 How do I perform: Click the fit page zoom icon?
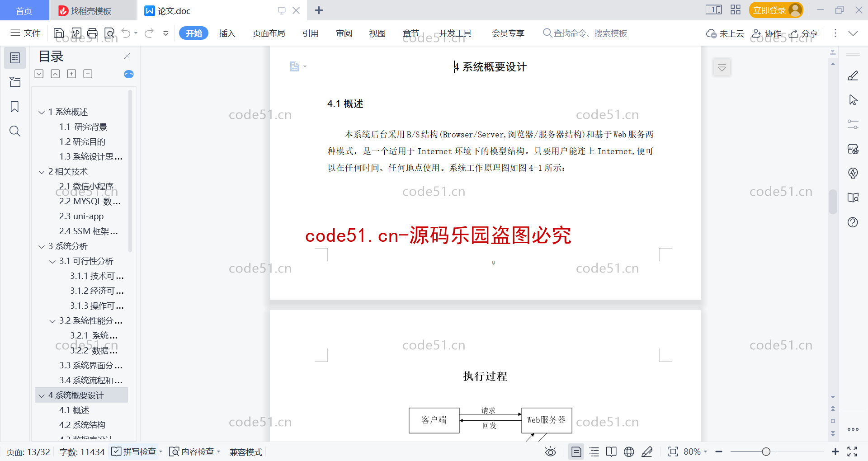[x=673, y=452]
